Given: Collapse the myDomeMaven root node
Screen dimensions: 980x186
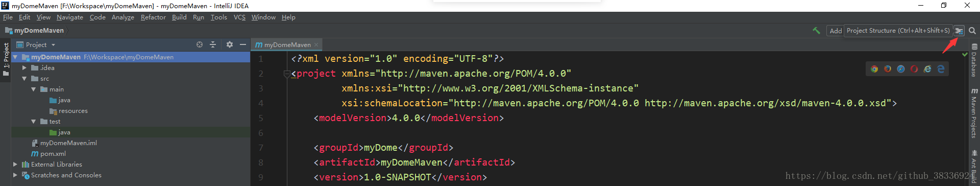Looking at the screenshot, I should (x=15, y=57).
